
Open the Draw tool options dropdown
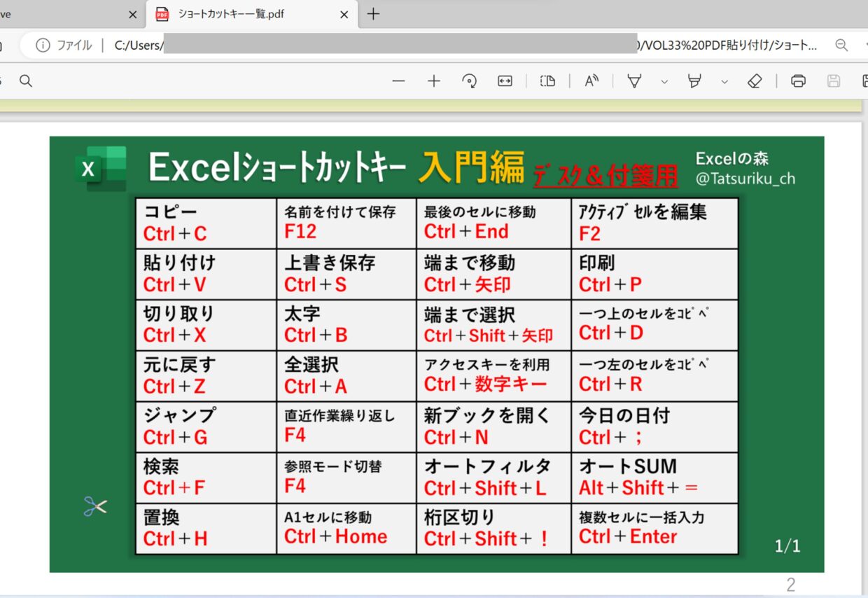(664, 82)
